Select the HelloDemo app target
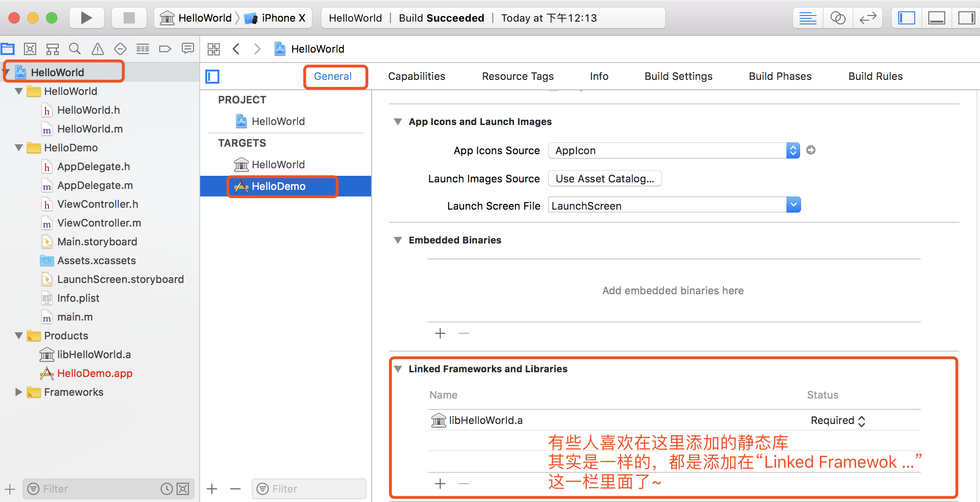This screenshot has height=502, width=980. click(286, 186)
